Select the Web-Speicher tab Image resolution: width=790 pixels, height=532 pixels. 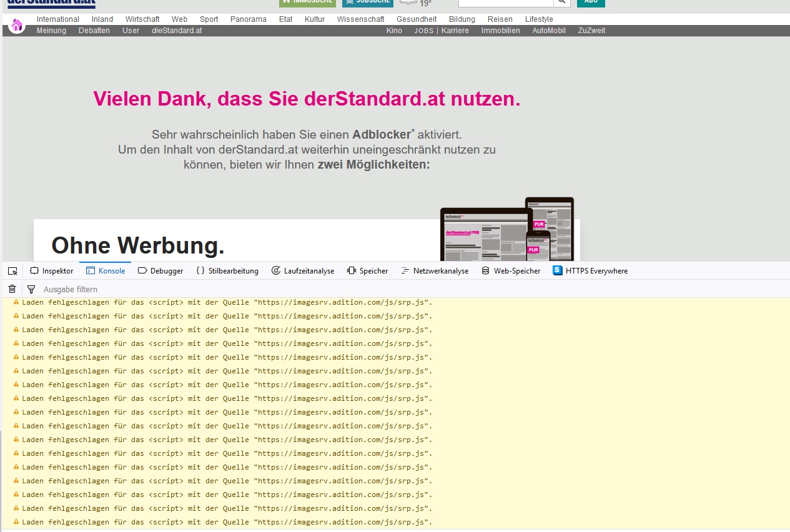[x=511, y=271]
